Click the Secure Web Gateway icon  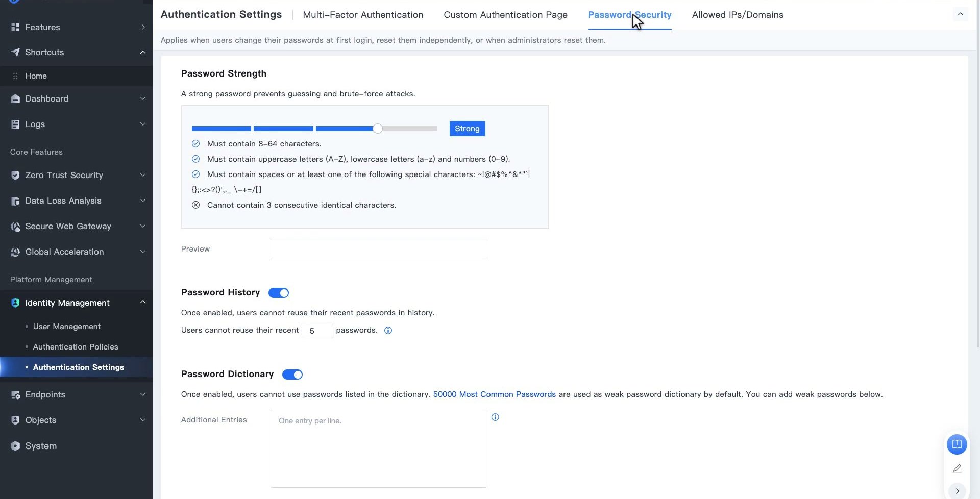[x=15, y=226]
